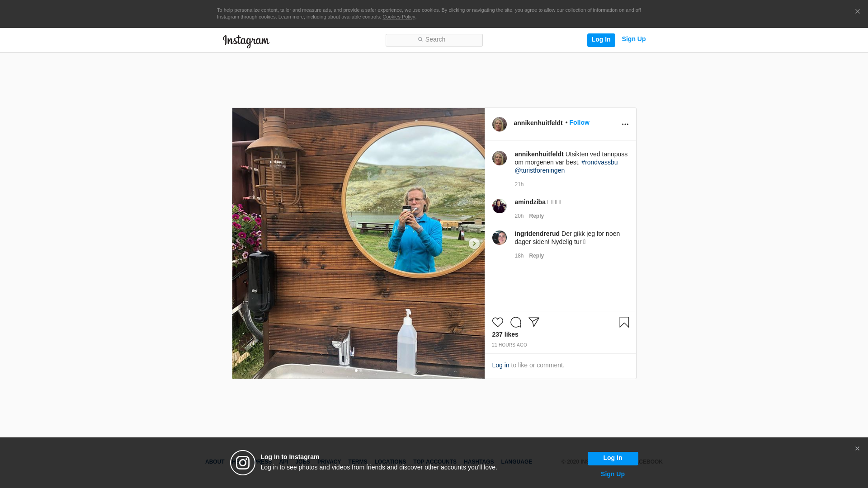
Task: Click the 21h caption timestamp
Action: click(x=519, y=184)
